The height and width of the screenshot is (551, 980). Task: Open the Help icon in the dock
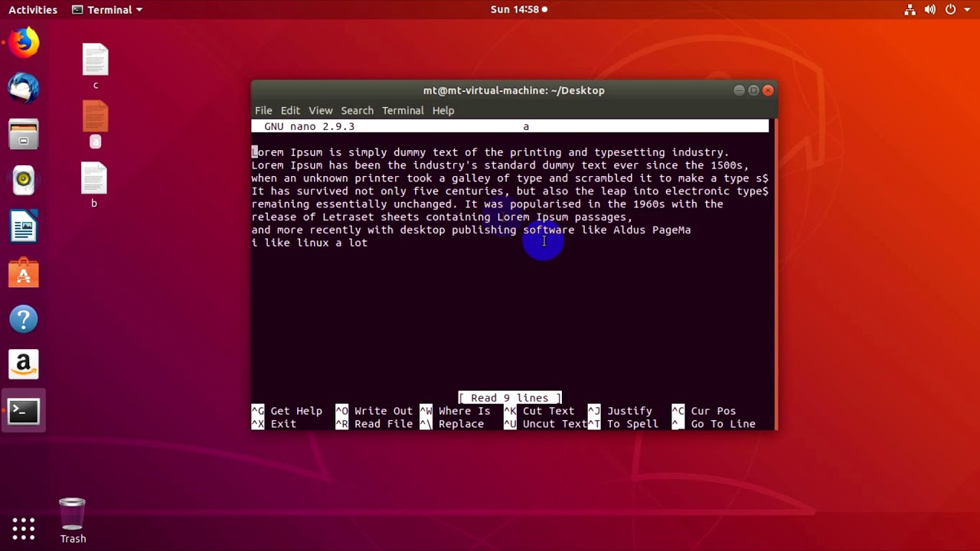click(x=24, y=319)
